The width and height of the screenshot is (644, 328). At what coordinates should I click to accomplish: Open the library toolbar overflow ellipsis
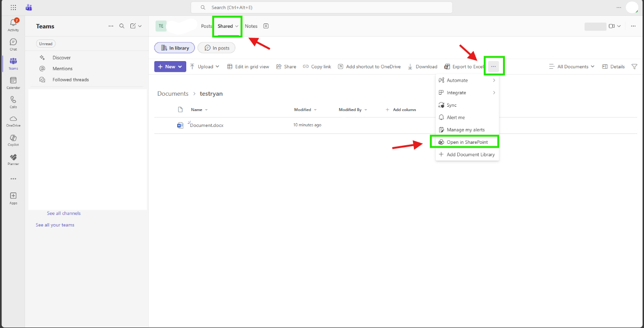493,66
